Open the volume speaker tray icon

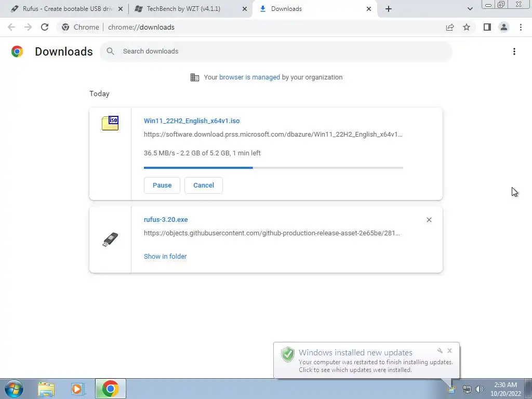(x=480, y=389)
